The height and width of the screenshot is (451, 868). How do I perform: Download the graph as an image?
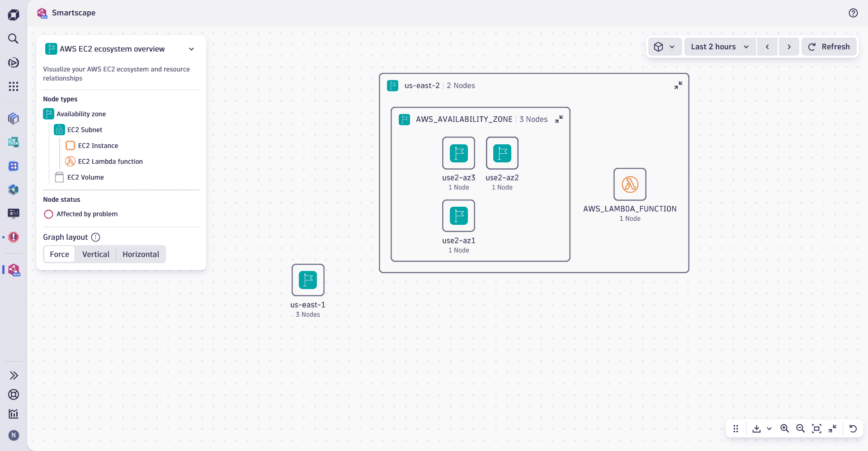[757, 428]
